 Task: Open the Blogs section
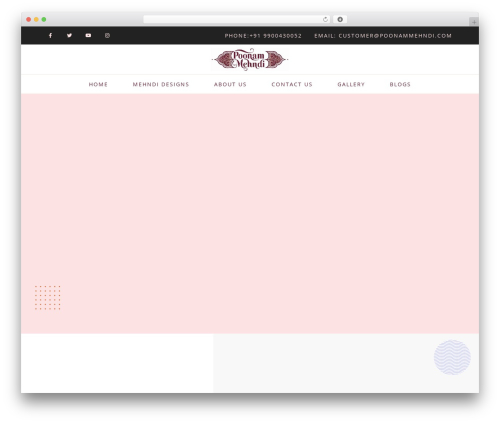click(x=400, y=84)
